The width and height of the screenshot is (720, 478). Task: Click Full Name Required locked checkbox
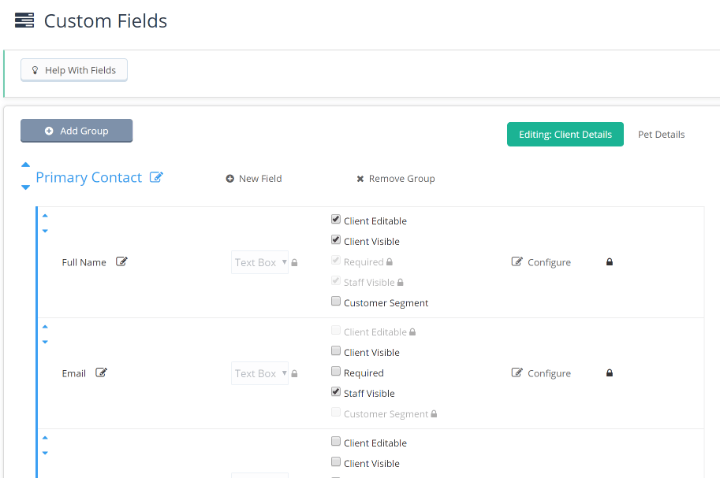(336, 260)
